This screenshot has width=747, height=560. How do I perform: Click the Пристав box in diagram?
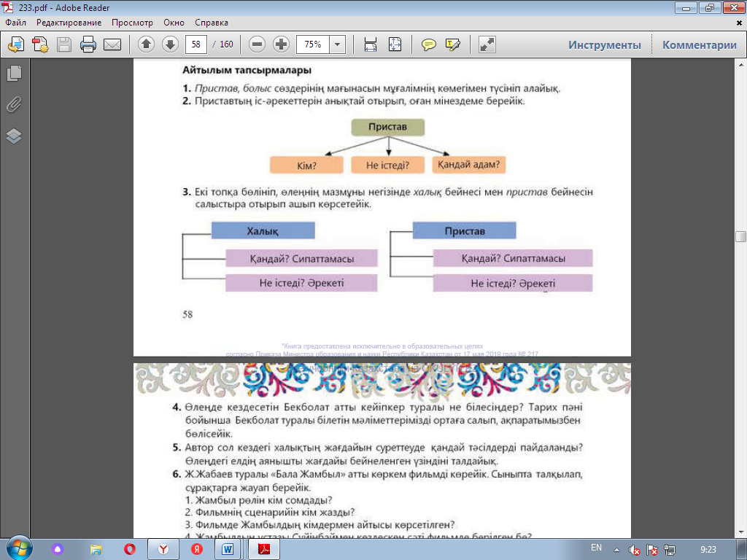[388, 127]
